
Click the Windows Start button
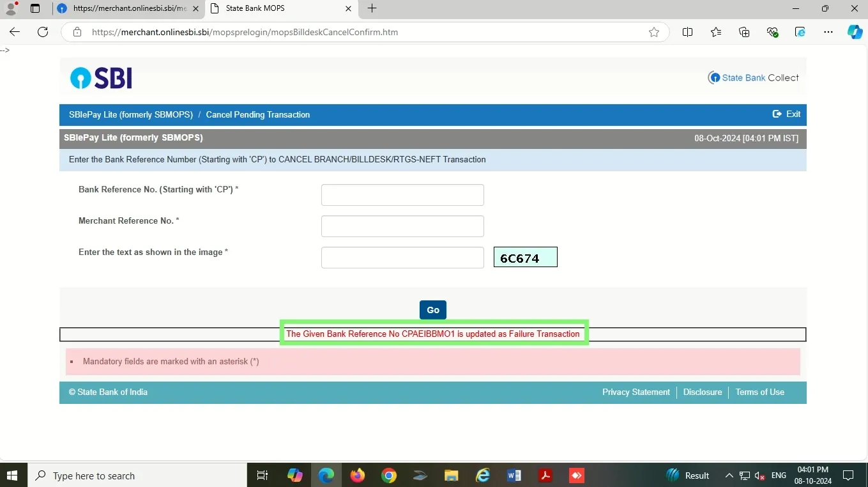click(13, 475)
